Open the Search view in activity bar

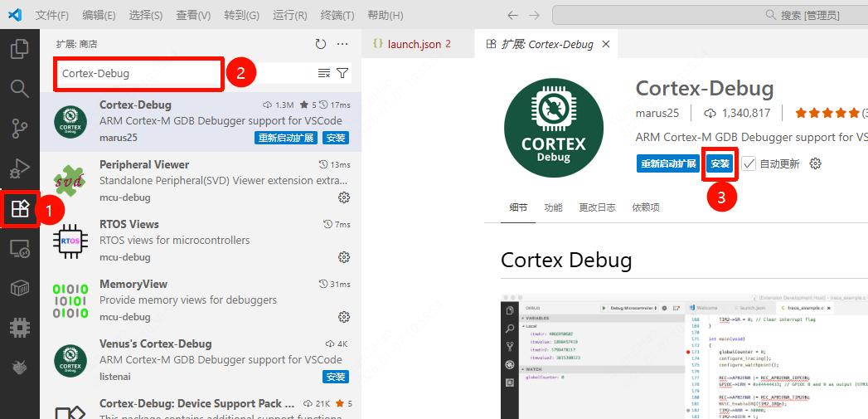[19, 88]
